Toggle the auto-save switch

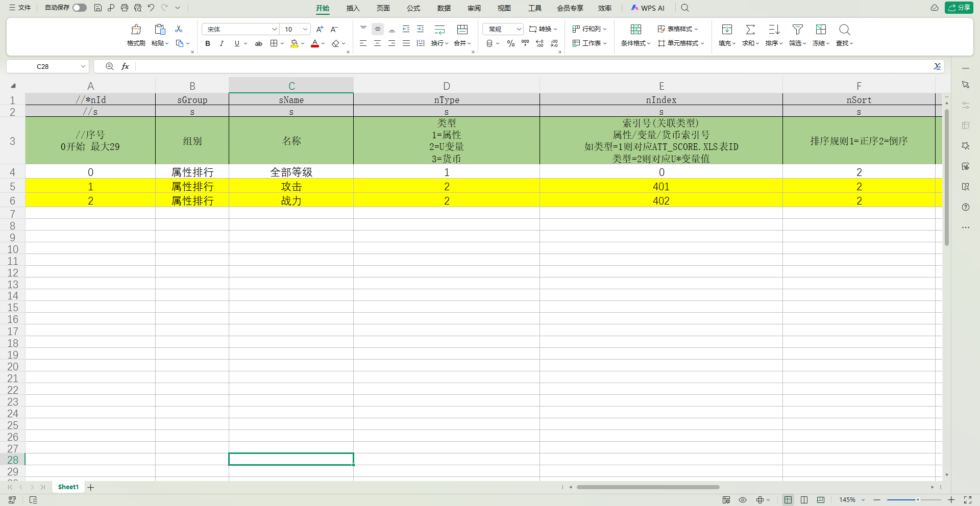[x=80, y=8]
